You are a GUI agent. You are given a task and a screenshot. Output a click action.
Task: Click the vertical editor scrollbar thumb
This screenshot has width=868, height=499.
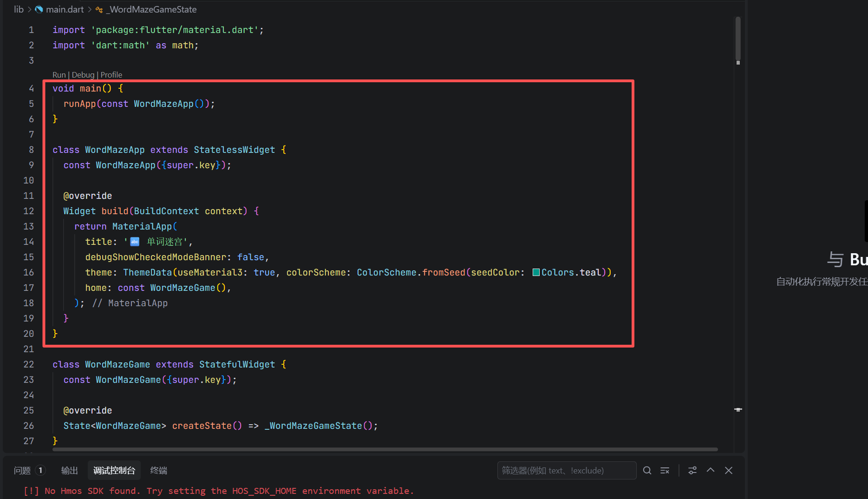(738, 39)
